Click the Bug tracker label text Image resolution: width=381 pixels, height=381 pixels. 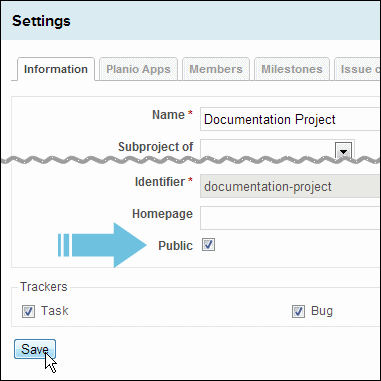click(322, 311)
